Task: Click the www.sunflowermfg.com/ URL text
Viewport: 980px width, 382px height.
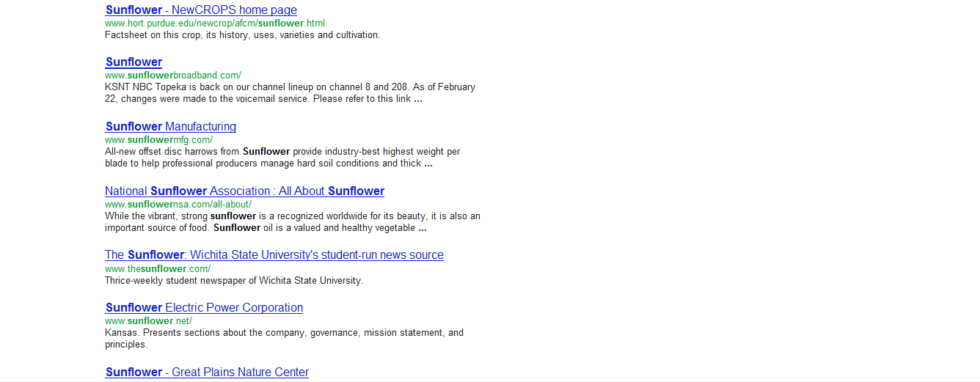Action: pyautogui.click(x=158, y=140)
